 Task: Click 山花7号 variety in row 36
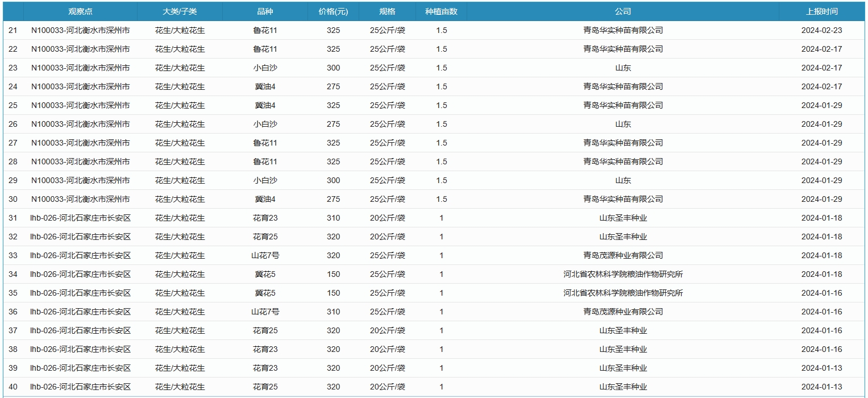tap(265, 312)
